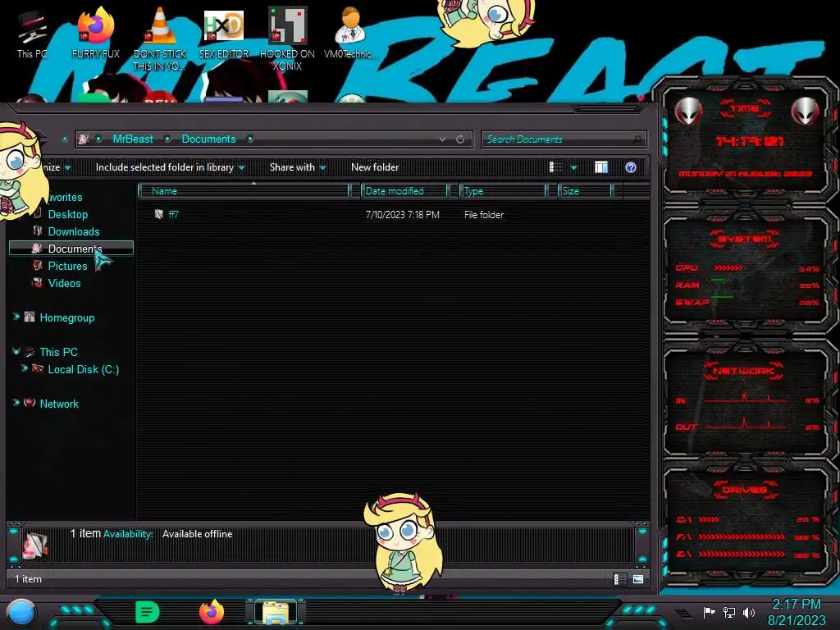Open Firefox from the taskbar
The image size is (840, 630).
click(212, 612)
